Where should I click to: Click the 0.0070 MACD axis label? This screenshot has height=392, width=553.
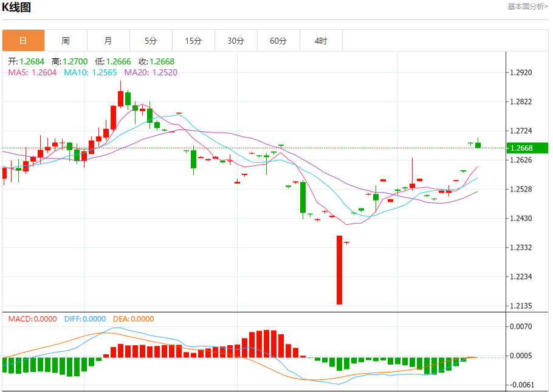point(521,327)
